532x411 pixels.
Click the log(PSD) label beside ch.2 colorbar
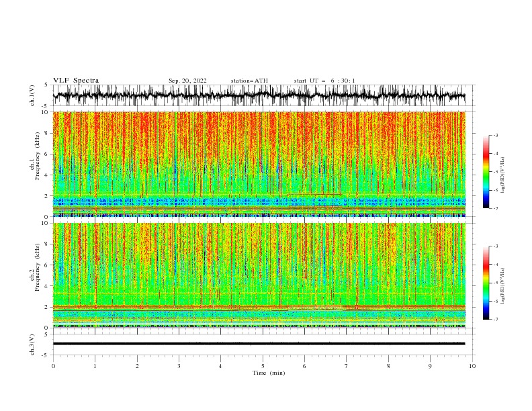pos(503,286)
